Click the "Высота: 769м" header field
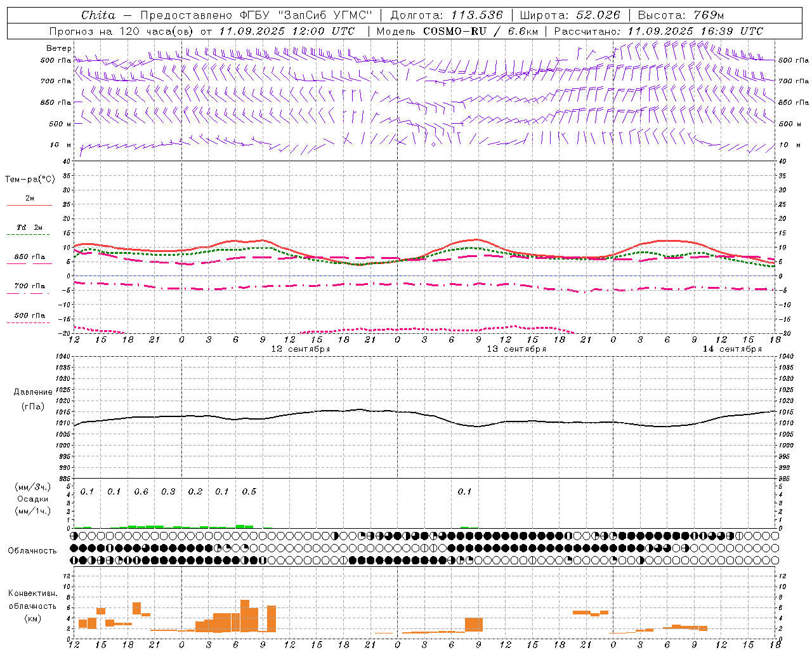This screenshot has height=650, width=812. [x=681, y=15]
